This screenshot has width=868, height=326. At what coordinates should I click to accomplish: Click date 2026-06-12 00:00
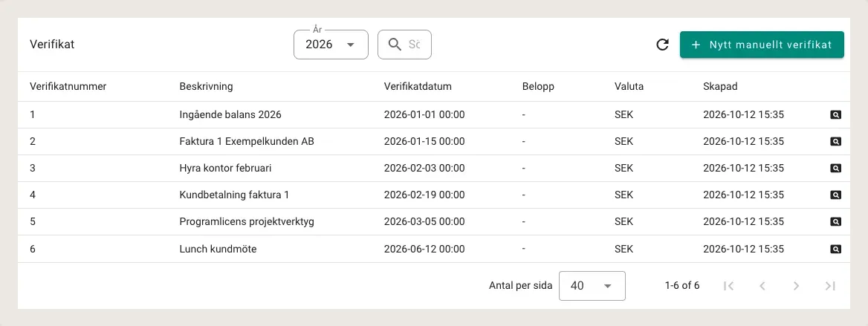pyautogui.click(x=424, y=249)
